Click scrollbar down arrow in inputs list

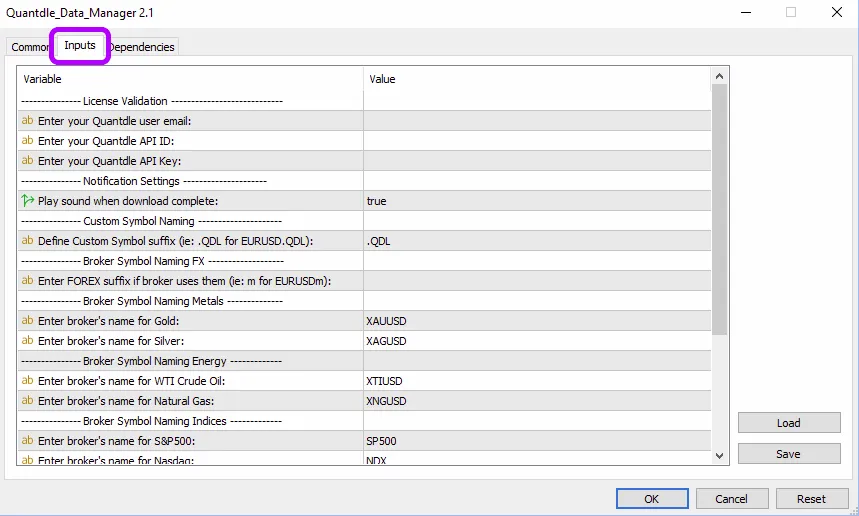coord(719,456)
